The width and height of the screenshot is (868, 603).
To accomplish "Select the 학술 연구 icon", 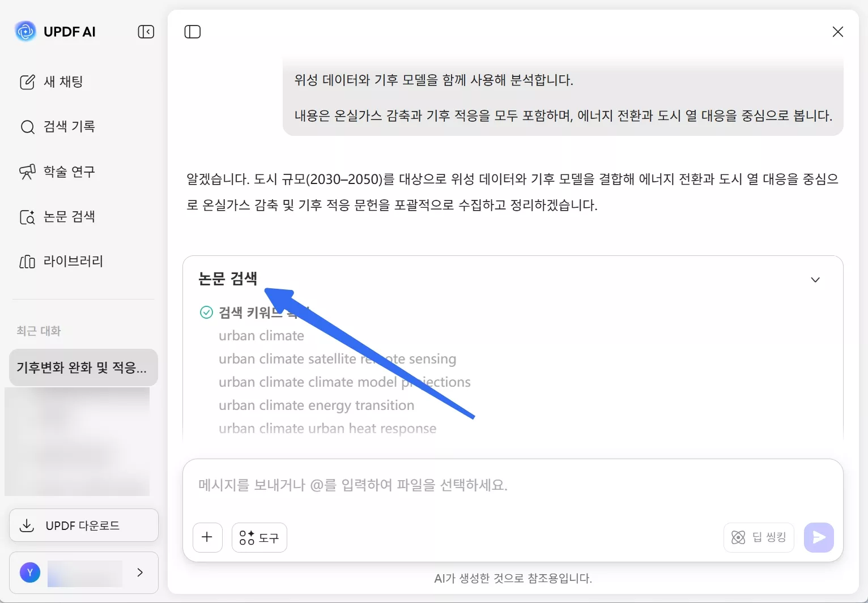I will pos(27,172).
